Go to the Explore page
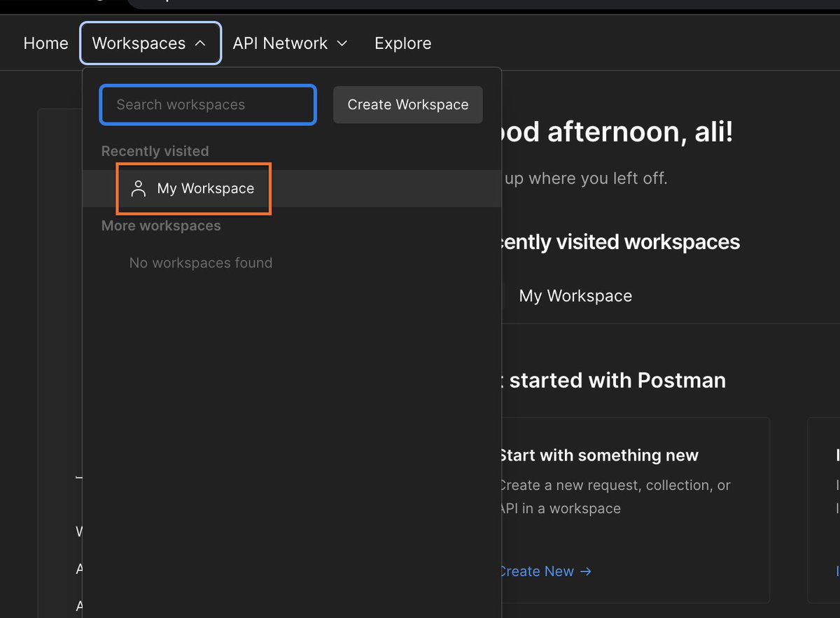Viewport: 840px width, 618px height. click(x=402, y=43)
